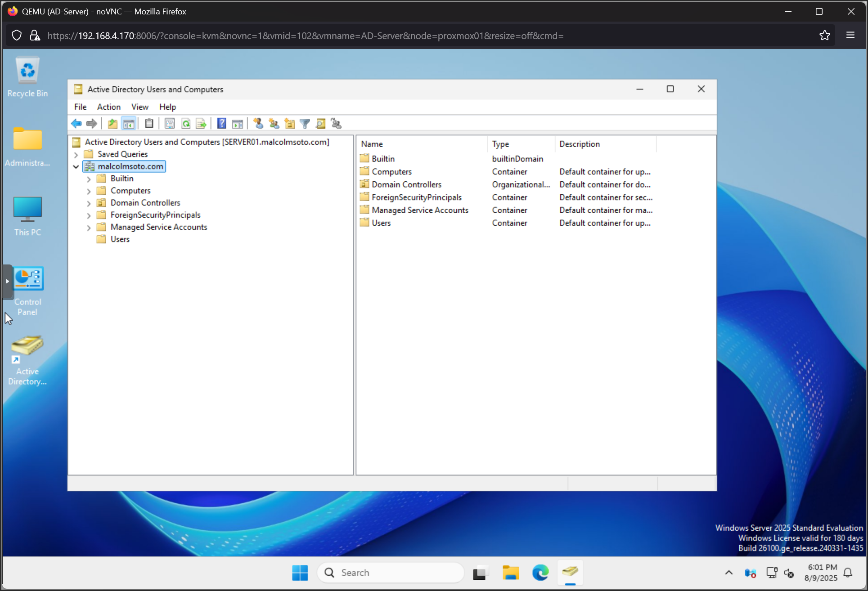The width and height of the screenshot is (868, 591).
Task: Sort list by Type column header
Action: [x=500, y=144]
